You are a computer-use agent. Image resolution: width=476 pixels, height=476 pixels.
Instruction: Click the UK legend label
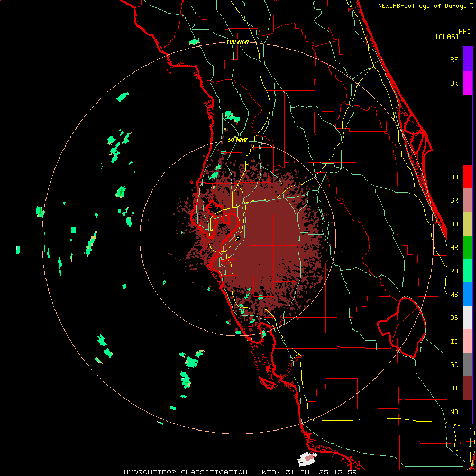(454, 84)
